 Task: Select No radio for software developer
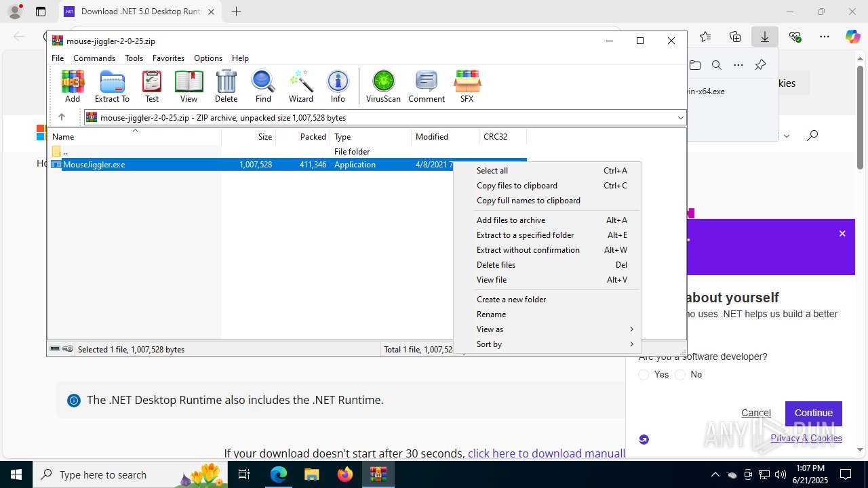(680, 375)
